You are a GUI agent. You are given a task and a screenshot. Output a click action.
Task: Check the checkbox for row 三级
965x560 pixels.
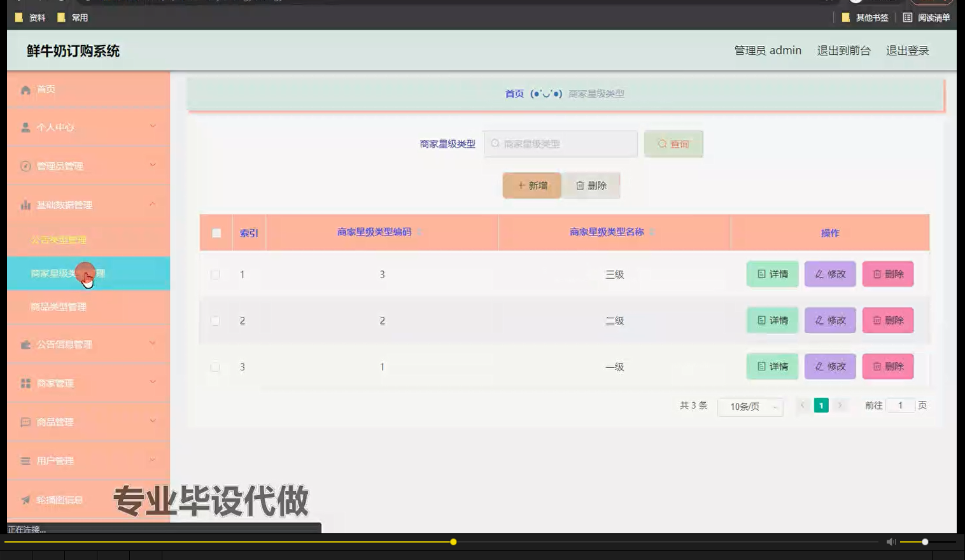pos(215,274)
